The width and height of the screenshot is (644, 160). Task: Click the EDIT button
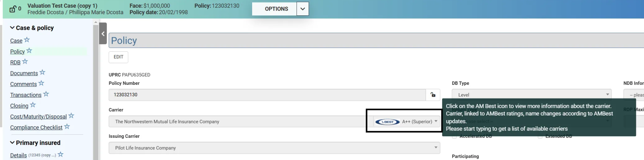coord(118,57)
